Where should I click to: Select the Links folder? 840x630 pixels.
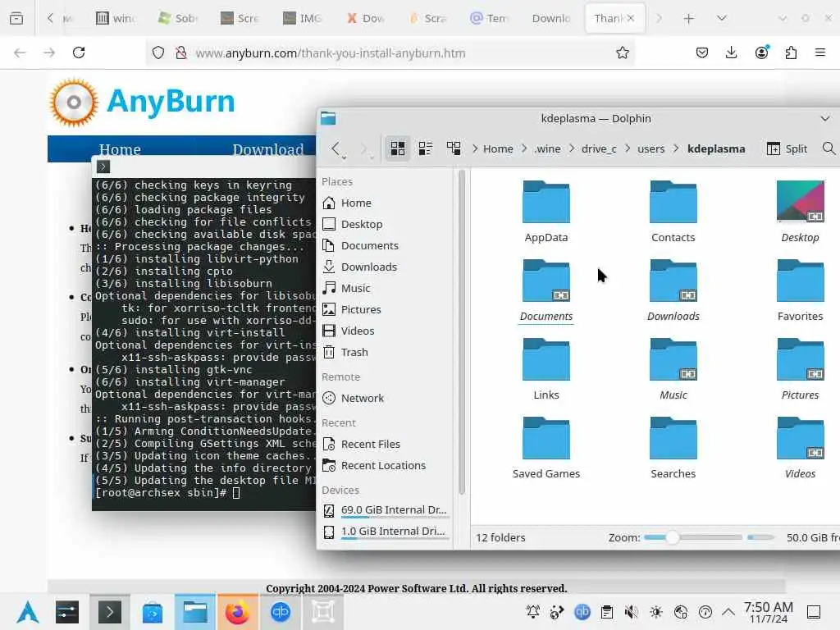click(x=546, y=369)
